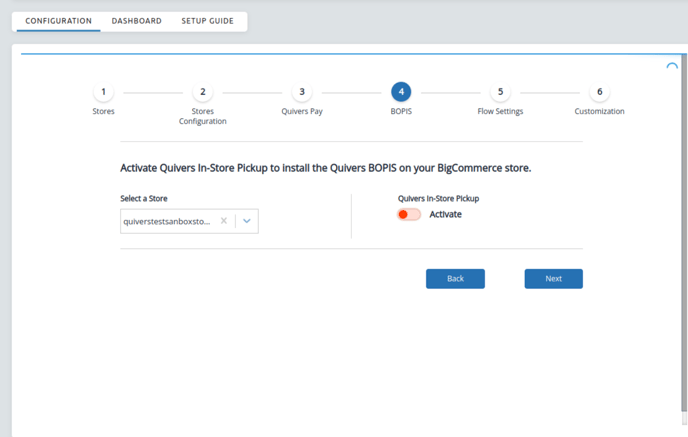Select step 4 BOPIS circle
The height and width of the screenshot is (437, 688).
point(401,92)
